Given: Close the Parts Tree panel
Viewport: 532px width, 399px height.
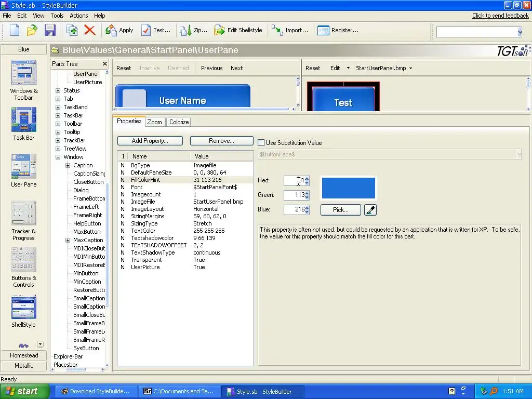Looking at the screenshot, I should coord(105,64).
